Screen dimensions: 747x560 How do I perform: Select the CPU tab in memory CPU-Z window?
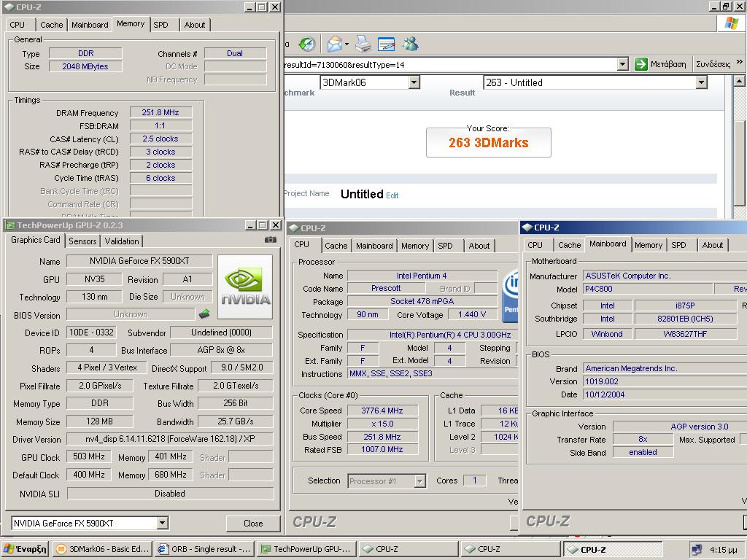pyautogui.click(x=18, y=25)
